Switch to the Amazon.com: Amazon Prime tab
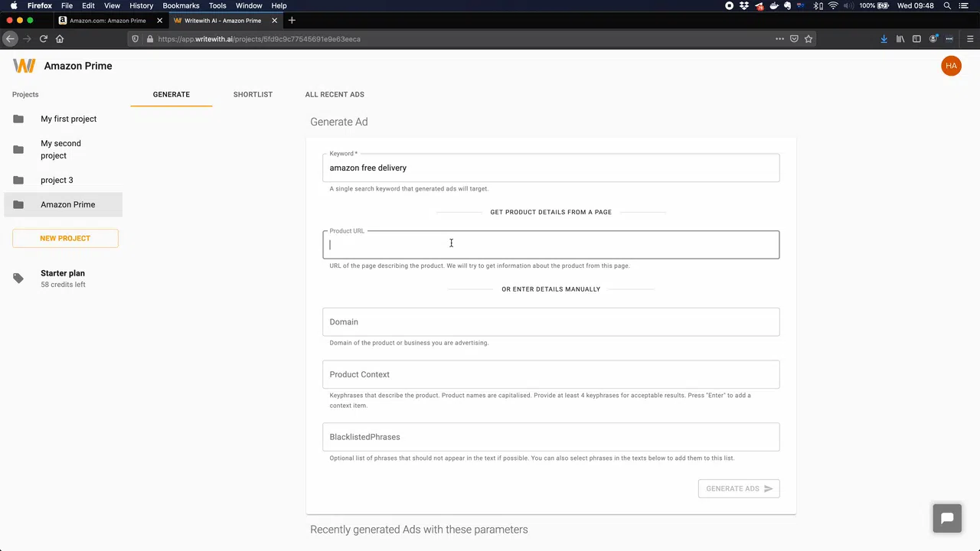The height and width of the screenshot is (551, 980). click(112, 21)
